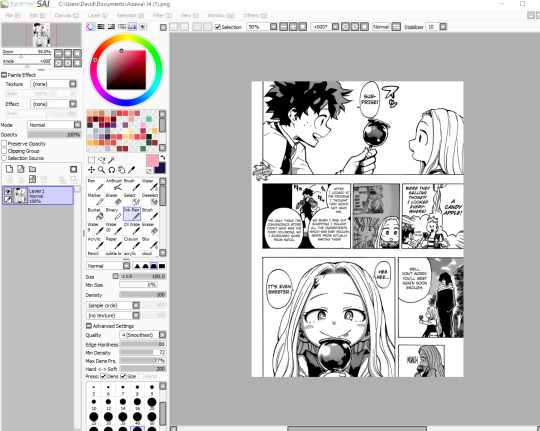Choose the Marker tool

[95, 199]
